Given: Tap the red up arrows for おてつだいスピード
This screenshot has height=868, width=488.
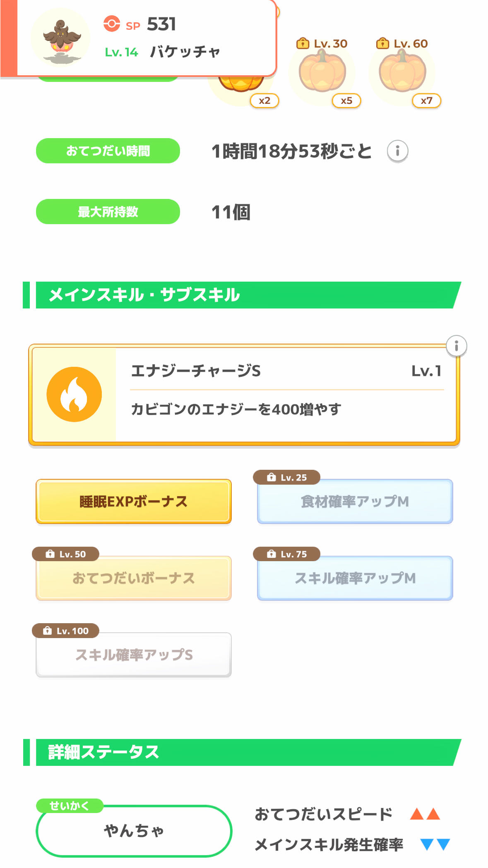Looking at the screenshot, I should pos(425,814).
